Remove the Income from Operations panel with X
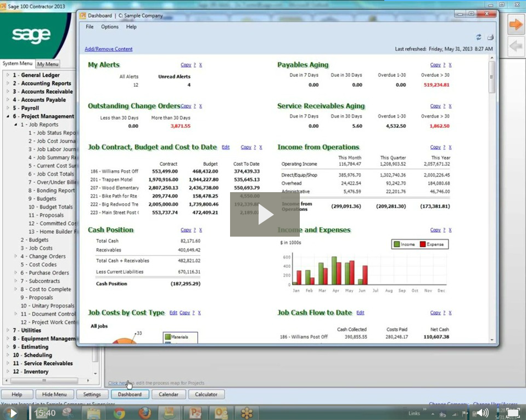526x420 pixels. click(450, 147)
